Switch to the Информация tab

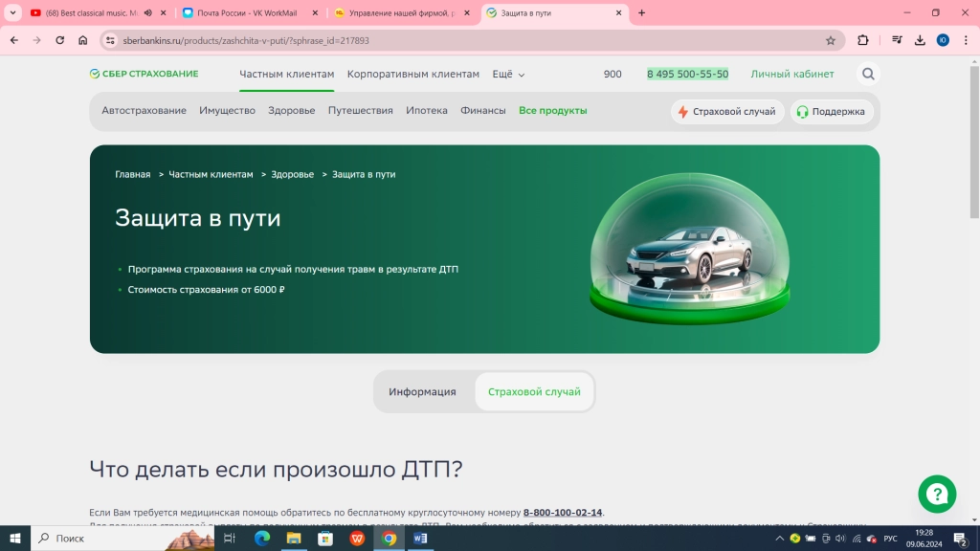[x=422, y=391]
